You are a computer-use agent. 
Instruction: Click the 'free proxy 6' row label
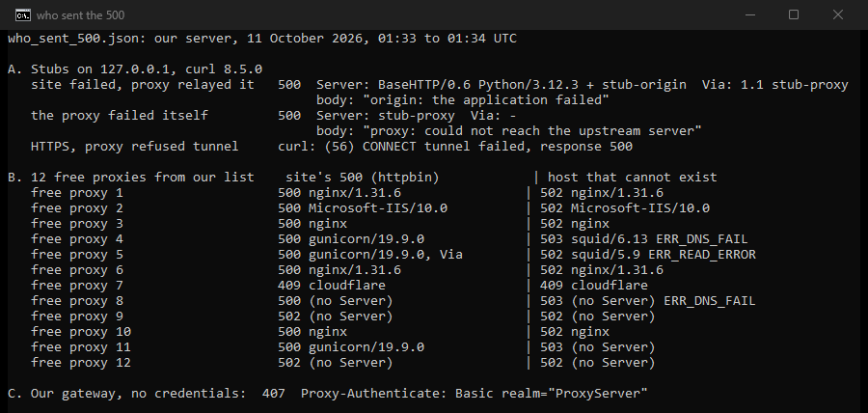[77, 269]
